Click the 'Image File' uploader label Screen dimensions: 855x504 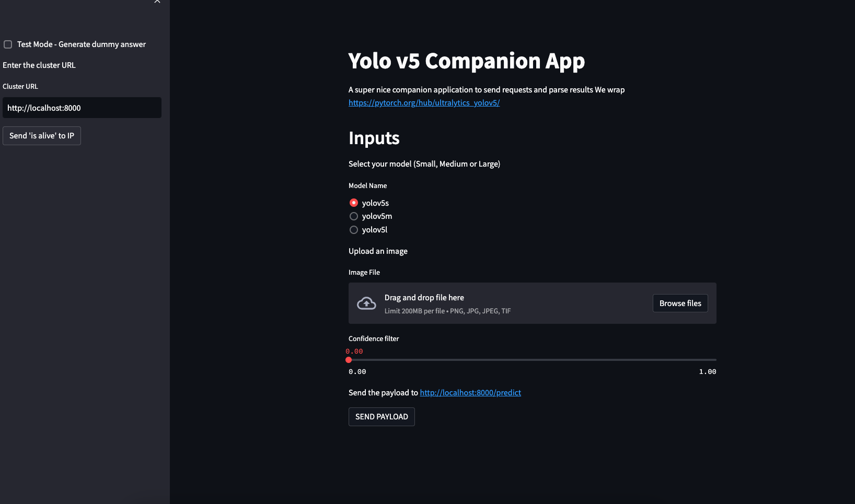[x=364, y=273]
